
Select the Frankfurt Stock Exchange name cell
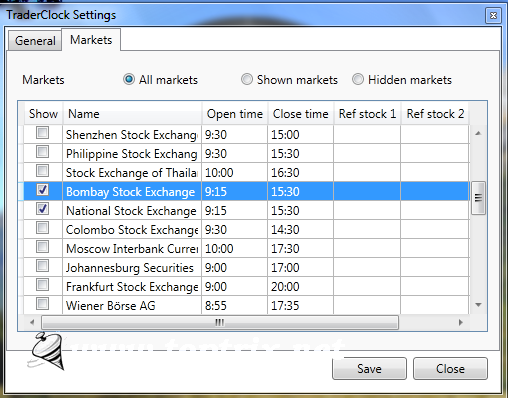132,286
